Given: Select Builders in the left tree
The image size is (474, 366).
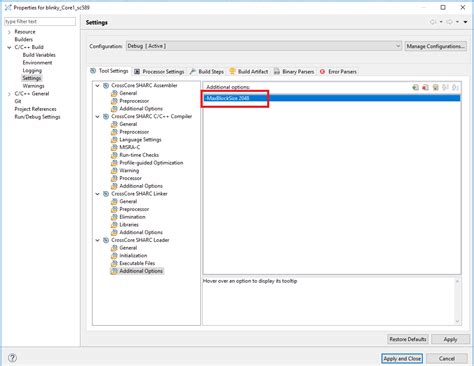Looking at the screenshot, I should pos(24,39).
